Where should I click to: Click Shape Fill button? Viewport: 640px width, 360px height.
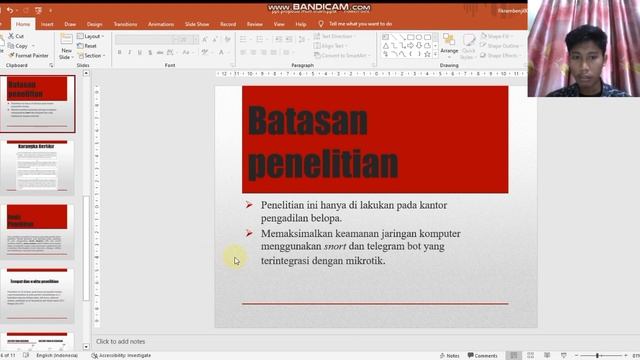tap(496, 36)
